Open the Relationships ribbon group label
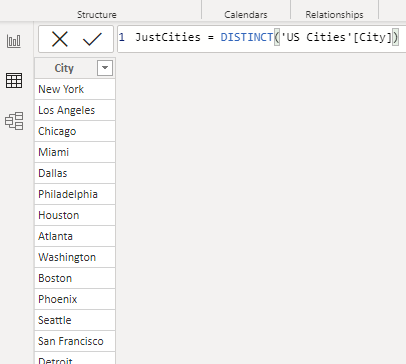 coord(334,15)
